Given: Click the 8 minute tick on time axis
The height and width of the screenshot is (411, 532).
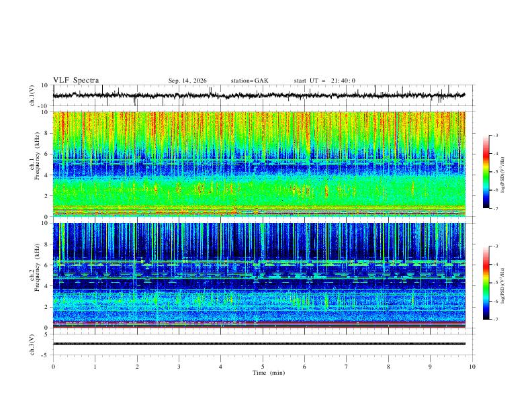Looking at the screenshot, I should pos(388,367).
